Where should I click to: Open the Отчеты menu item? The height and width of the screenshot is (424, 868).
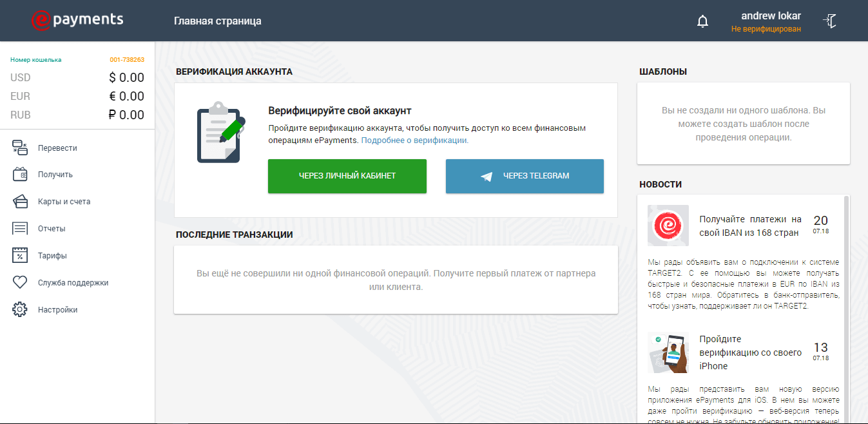click(52, 229)
